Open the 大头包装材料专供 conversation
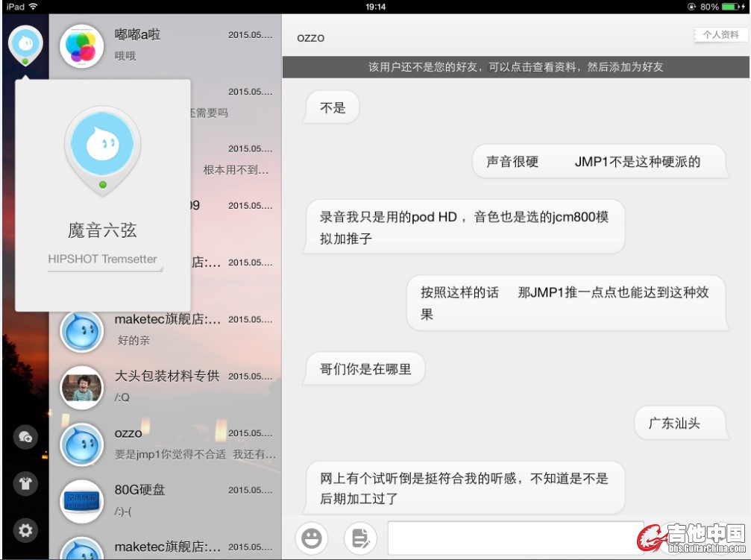Viewport: 751px width, 560px height. point(166,387)
